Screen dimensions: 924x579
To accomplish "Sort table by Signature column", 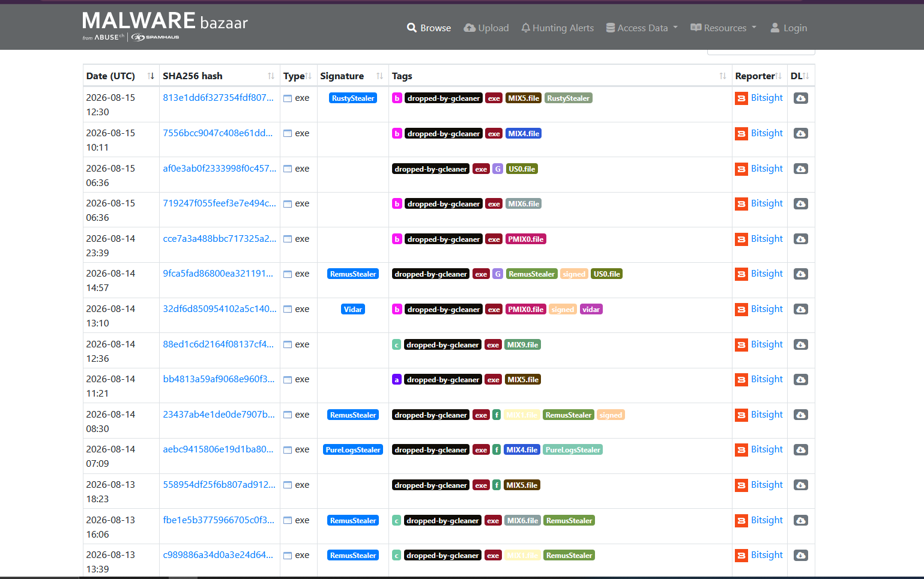I will [x=352, y=76].
